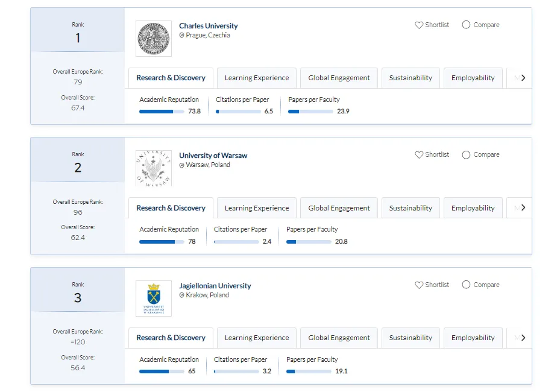Open Global Engagement tab for Charles University
Screen dimensions: 560x392
click(339, 78)
